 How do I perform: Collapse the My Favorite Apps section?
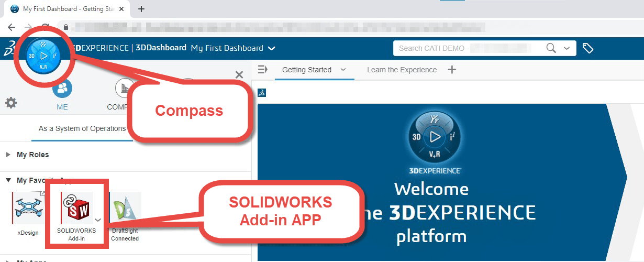8,180
